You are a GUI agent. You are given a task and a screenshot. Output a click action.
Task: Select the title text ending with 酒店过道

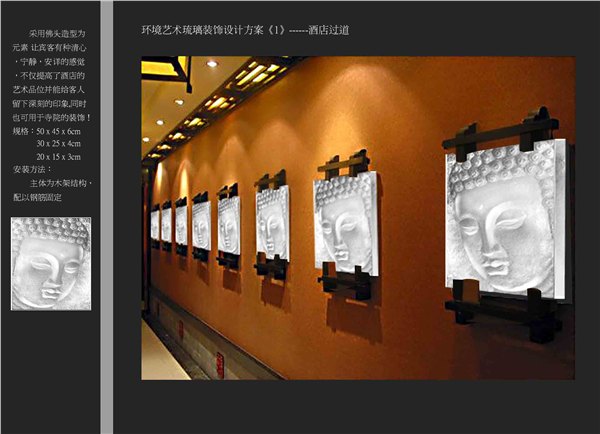pos(245,30)
